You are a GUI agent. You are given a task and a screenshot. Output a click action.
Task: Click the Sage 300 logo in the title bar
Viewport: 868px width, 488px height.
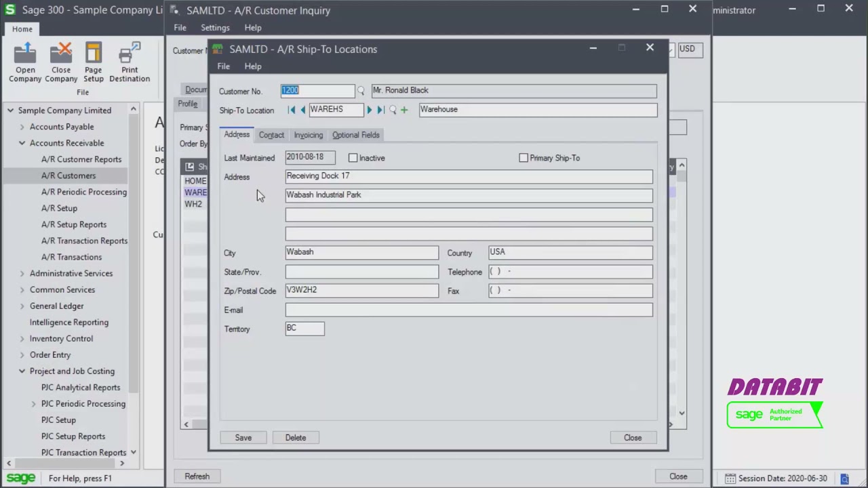(x=10, y=10)
